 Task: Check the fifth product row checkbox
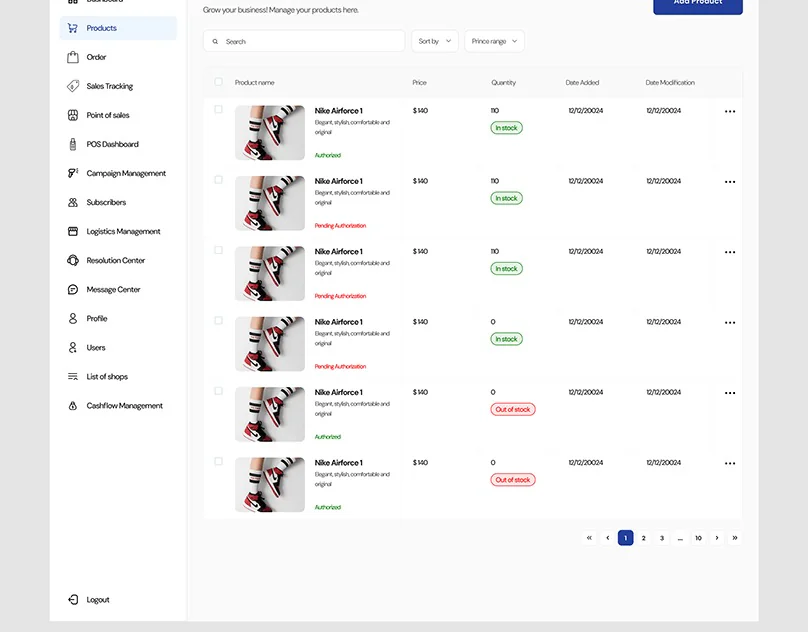pos(218,391)
